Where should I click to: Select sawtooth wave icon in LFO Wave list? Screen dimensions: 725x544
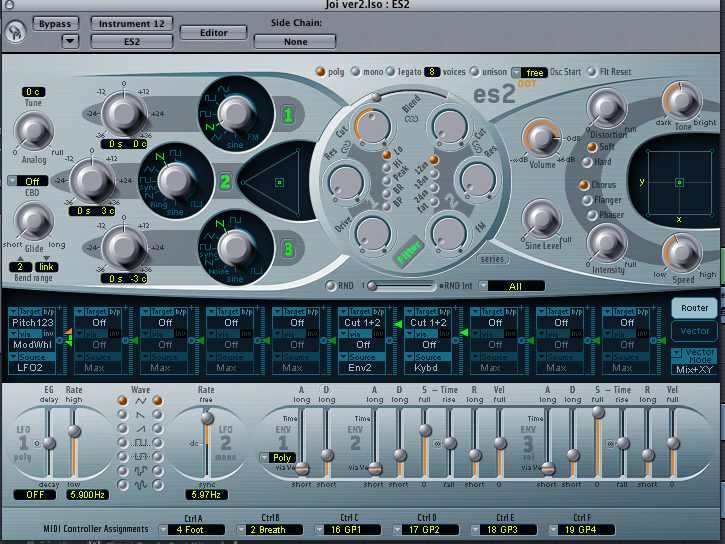140,416
